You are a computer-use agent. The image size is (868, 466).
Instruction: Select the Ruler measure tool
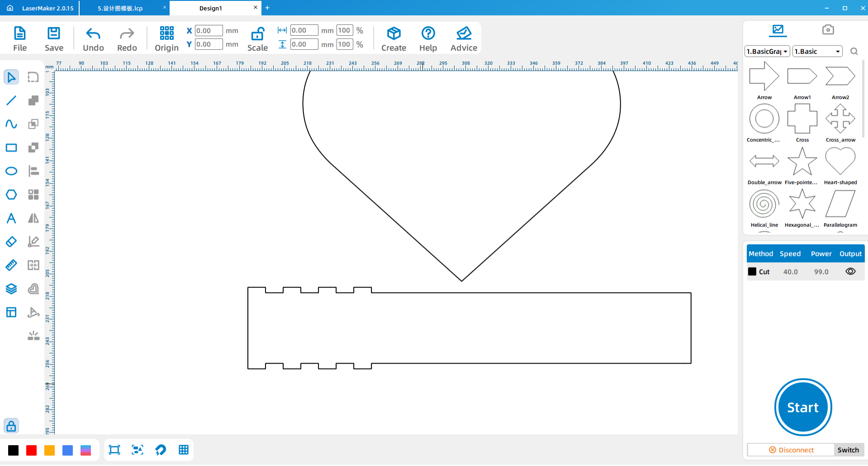coord(11,265)
